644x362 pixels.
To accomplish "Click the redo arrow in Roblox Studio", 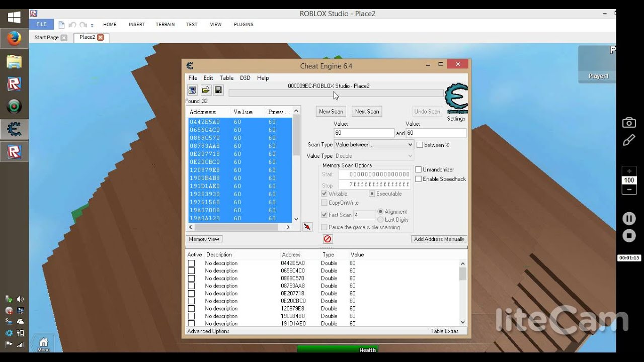I will 83,25.
